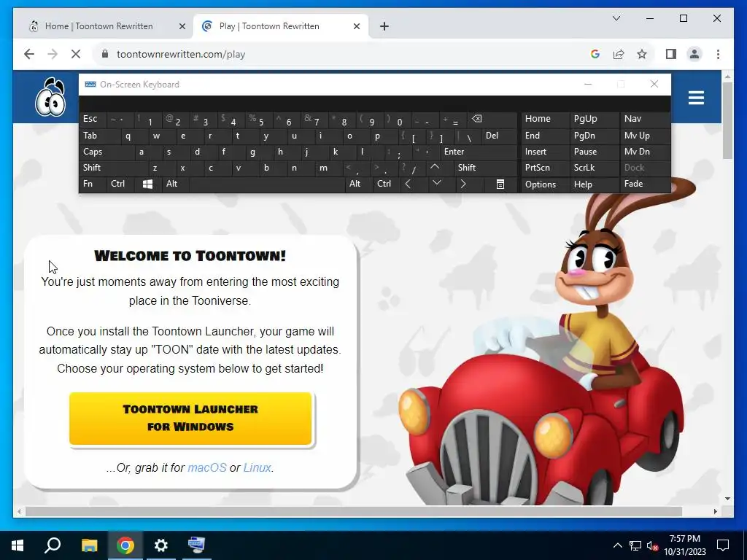Click the Options key on On-Screen Keyboard
Screen dimensions: 747x560
(546, 184)
